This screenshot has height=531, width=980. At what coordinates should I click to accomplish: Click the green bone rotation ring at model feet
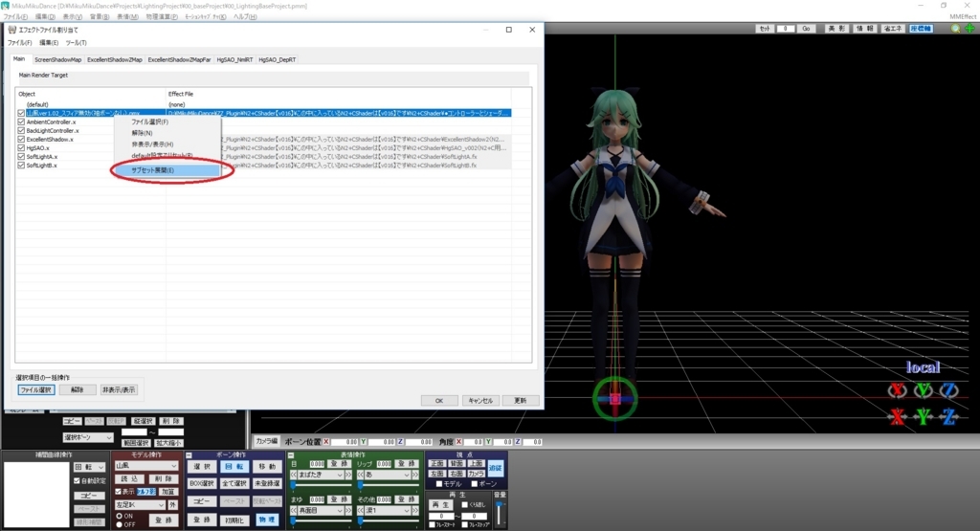coord(615,398)
